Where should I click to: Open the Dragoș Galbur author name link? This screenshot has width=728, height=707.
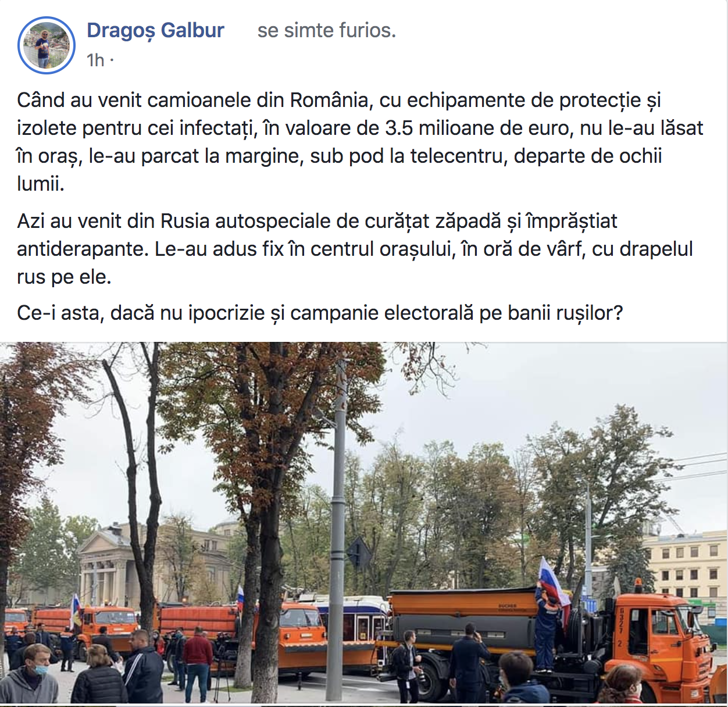(155, 30)
